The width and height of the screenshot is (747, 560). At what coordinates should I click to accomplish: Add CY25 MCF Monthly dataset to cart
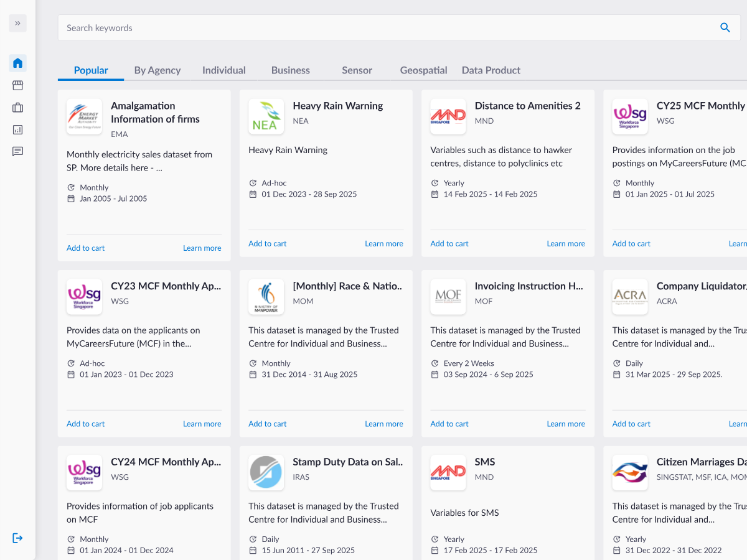(631, 243)
